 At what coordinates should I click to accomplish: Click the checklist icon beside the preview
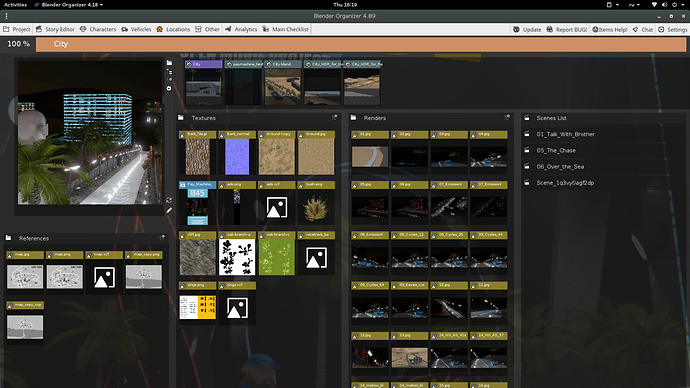(169, 72)
